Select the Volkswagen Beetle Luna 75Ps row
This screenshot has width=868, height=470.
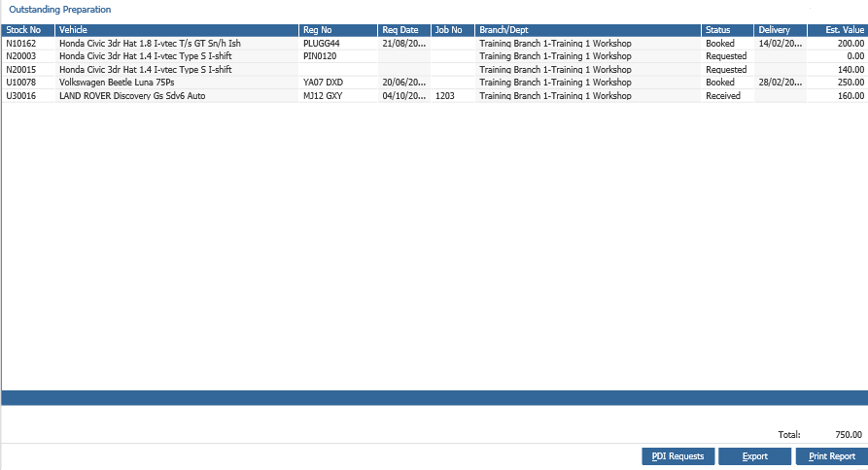pos(434,83)
